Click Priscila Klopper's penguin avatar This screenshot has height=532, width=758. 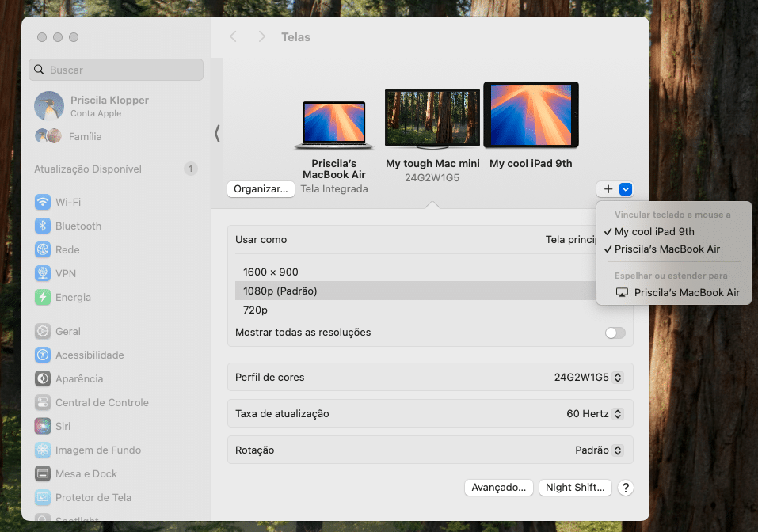coord(49,106)
